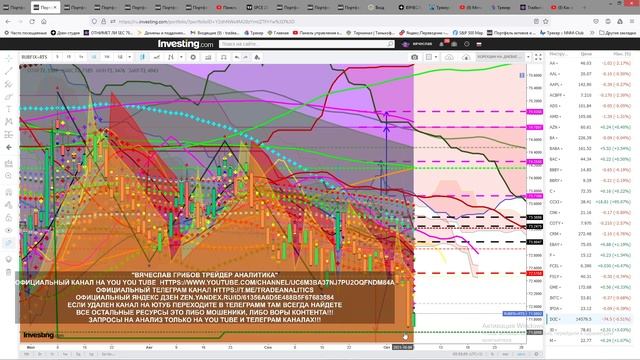Toggle auto scale at chart bottom
640x360 pixels.
tap(521, 354)
